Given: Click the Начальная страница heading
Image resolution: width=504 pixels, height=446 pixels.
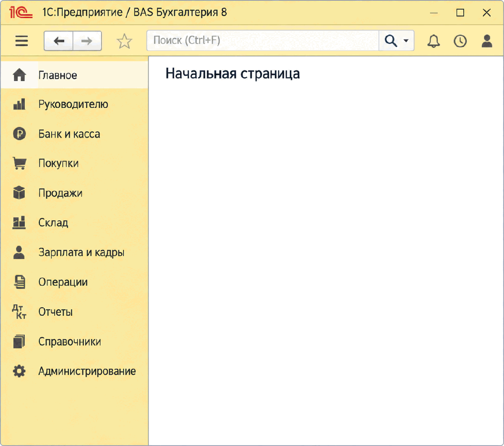Looking at the screenshot, I should click(x=233, y=73).
